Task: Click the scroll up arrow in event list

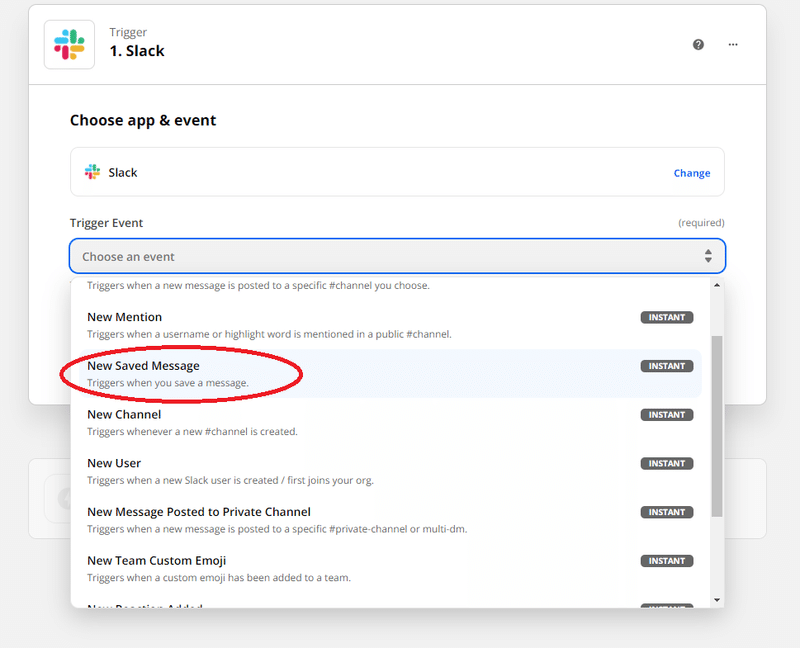Action: [717, 285]
